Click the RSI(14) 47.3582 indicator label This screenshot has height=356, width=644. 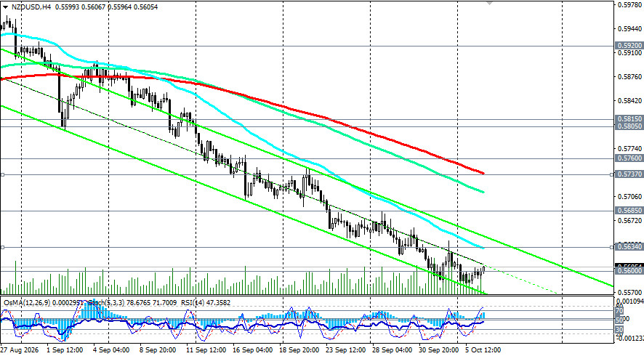(x=204, y=303)
